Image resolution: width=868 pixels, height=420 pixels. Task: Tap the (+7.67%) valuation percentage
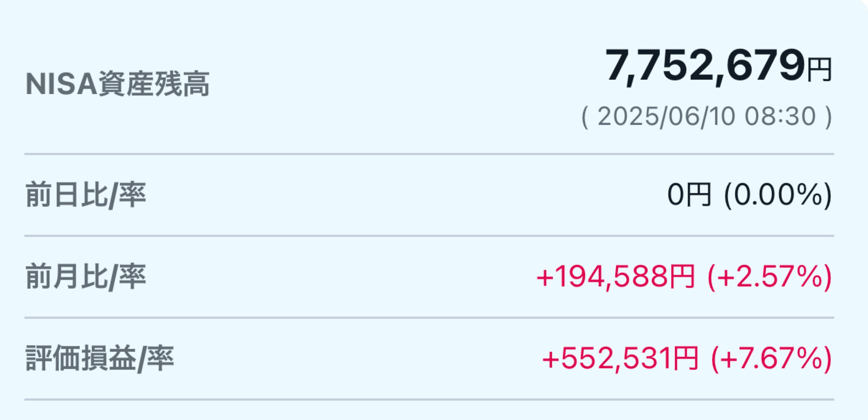tap(771, 359)
